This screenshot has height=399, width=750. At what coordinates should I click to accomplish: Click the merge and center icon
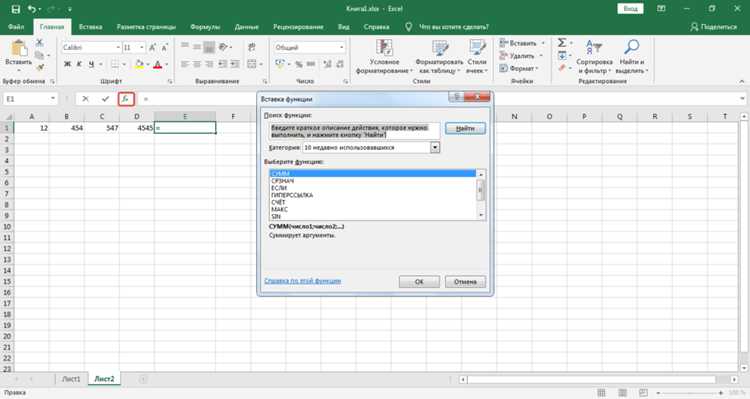252,64
